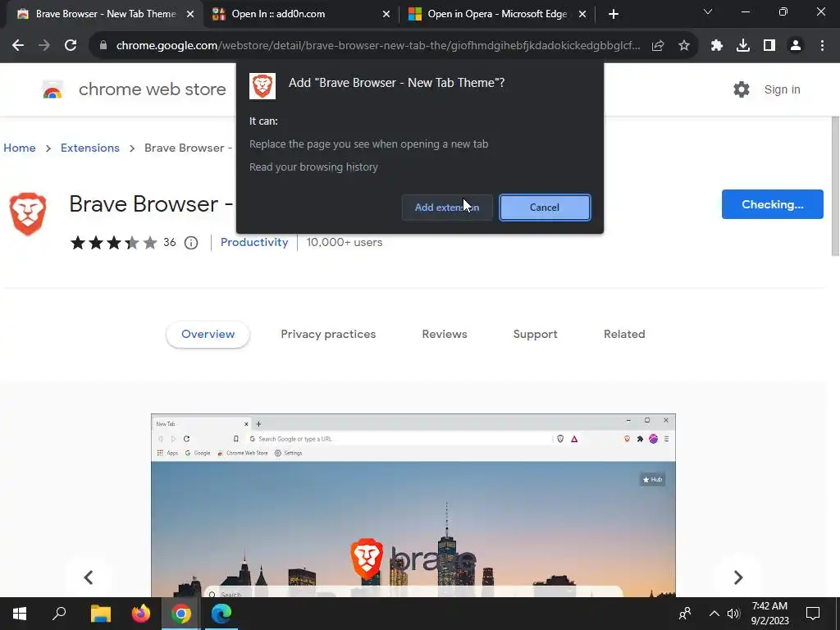Click Sign in on the web store

tap(782, 89)
